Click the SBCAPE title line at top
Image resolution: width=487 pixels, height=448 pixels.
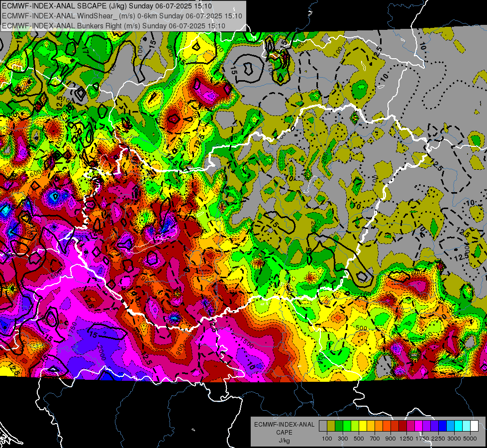click(107, 6)
